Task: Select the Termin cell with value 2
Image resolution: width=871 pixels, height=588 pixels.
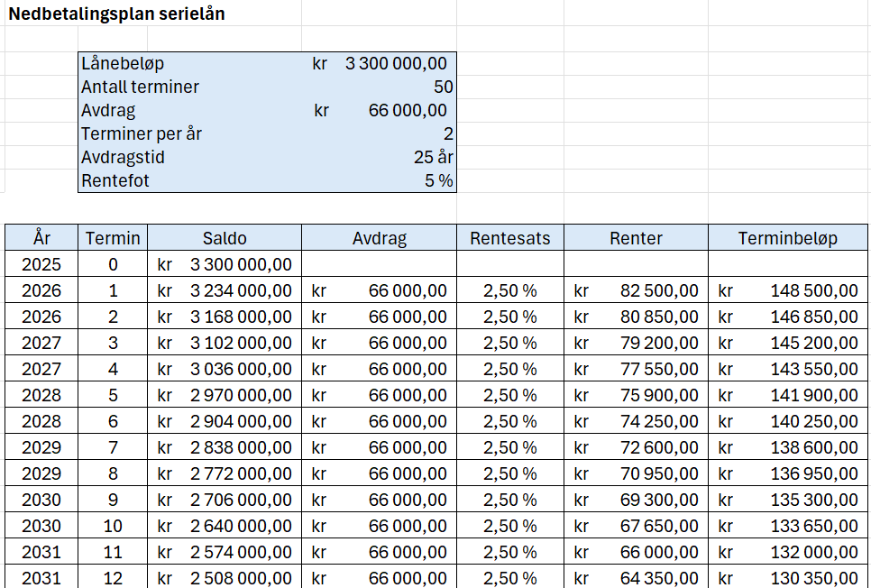Action: point(113,317)
